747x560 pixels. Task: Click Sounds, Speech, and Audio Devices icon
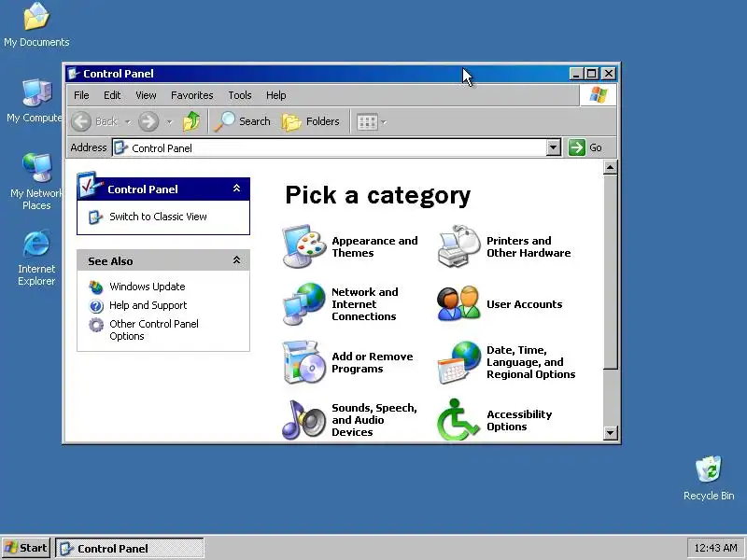pos(304,420)
